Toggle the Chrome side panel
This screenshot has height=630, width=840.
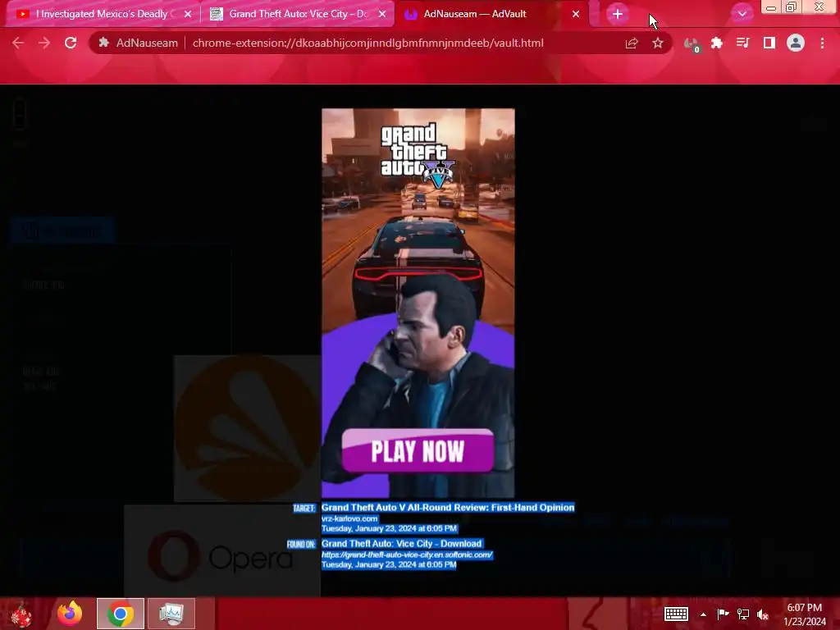pos(769,43)
